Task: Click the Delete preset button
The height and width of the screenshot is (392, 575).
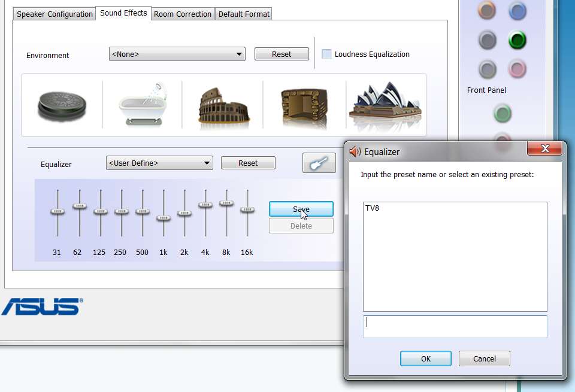Action: 301,226
